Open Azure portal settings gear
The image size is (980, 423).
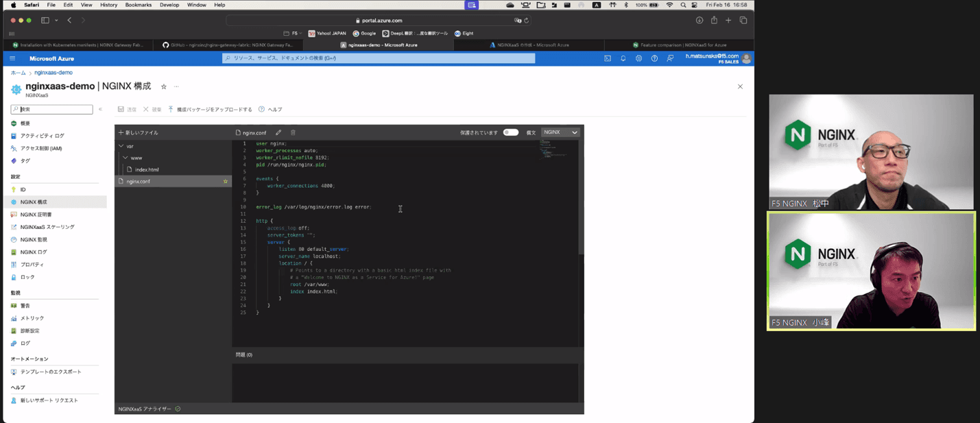pos(638,59)
